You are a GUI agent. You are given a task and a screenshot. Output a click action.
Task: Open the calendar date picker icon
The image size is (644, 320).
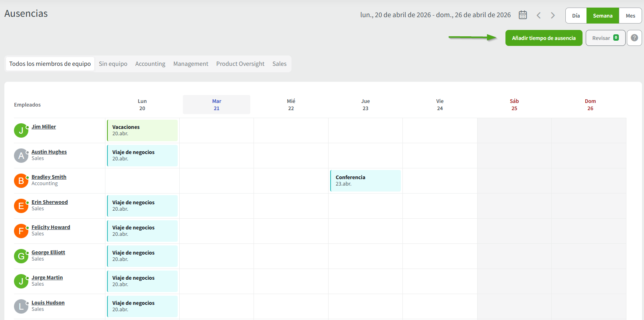coord(523,15)
